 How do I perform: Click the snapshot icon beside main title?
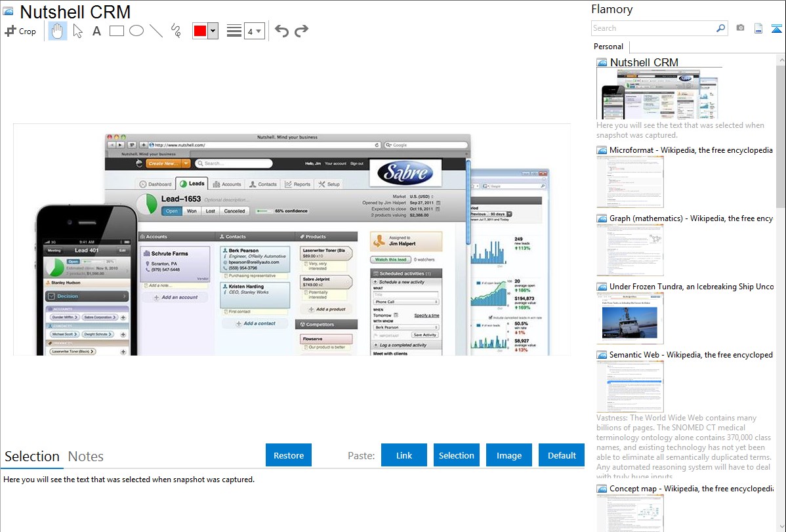[x=8, y=11]
